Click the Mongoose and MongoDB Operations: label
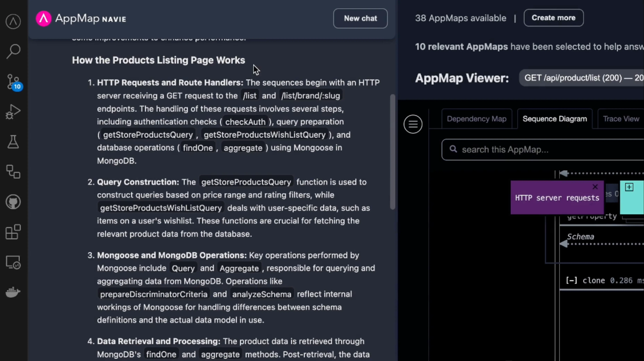 pyautogui.click(x=172, y=255)
